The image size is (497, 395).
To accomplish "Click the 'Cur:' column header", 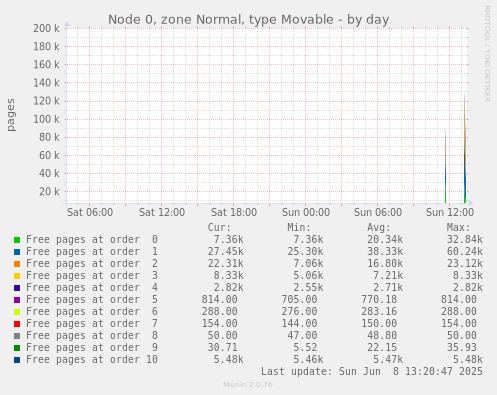I will (x=219, y=228).
